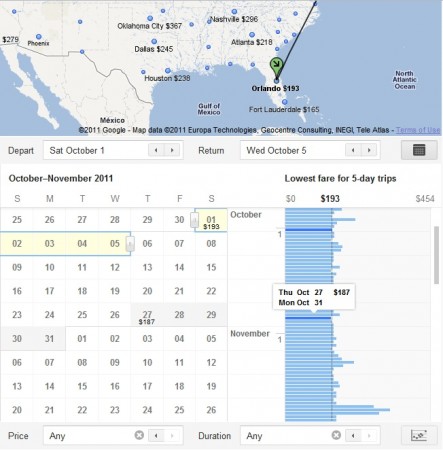This screenshot has height=450, width=443.
Task: Click the Return date field
Action: pyautogui.click(x=310, y=150)
